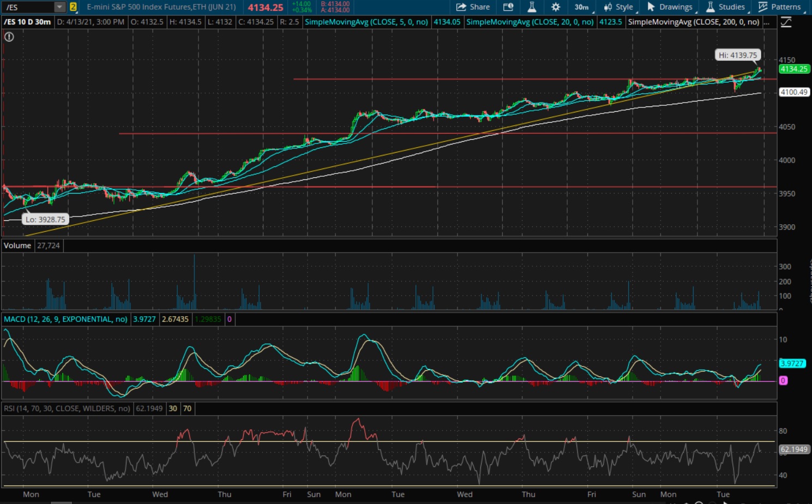Click the /ES symbol input field
Image resolution: width=812 pixels, height=504 pixels.
click(x=27, y=7)
